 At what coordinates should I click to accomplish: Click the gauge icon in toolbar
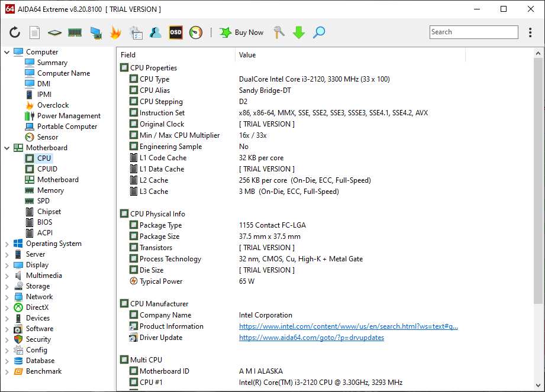pyautogui.click(x=196, y=33)
